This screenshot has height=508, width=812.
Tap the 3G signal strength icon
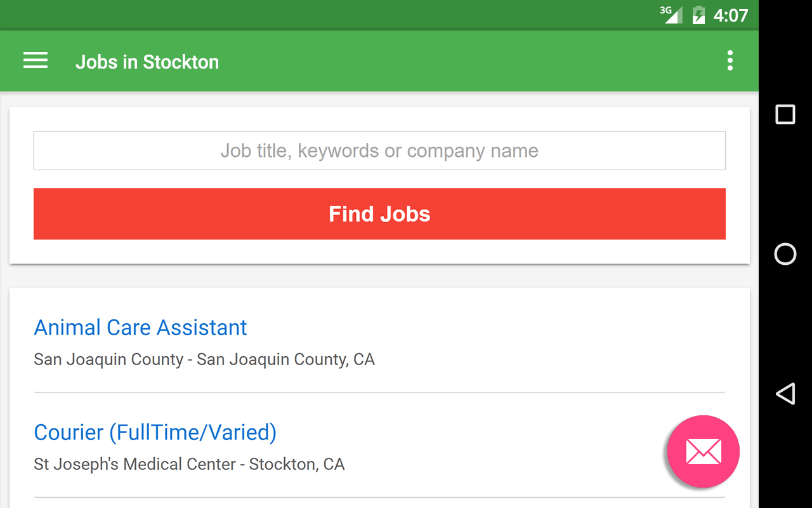672,14
